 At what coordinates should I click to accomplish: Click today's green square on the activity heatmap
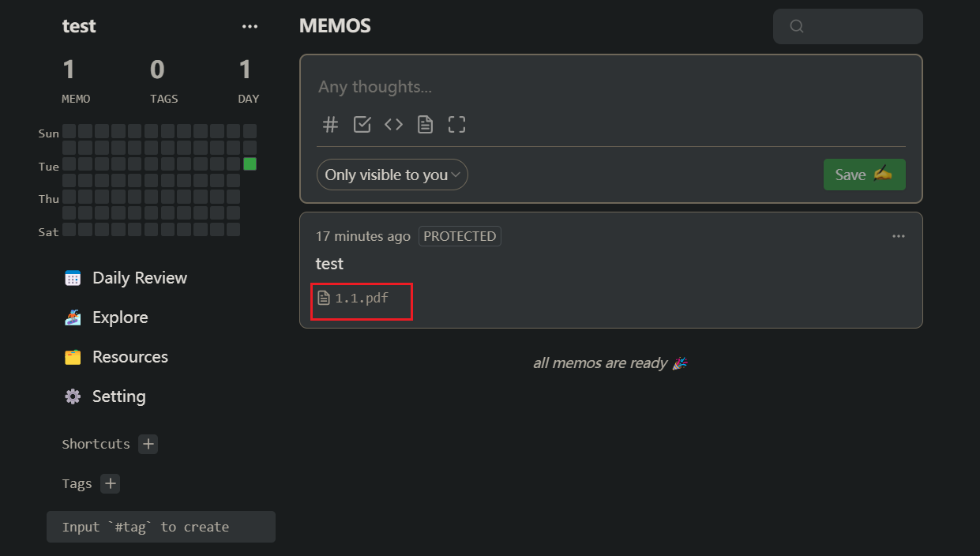pyautogui.click(x=249, y=163)
